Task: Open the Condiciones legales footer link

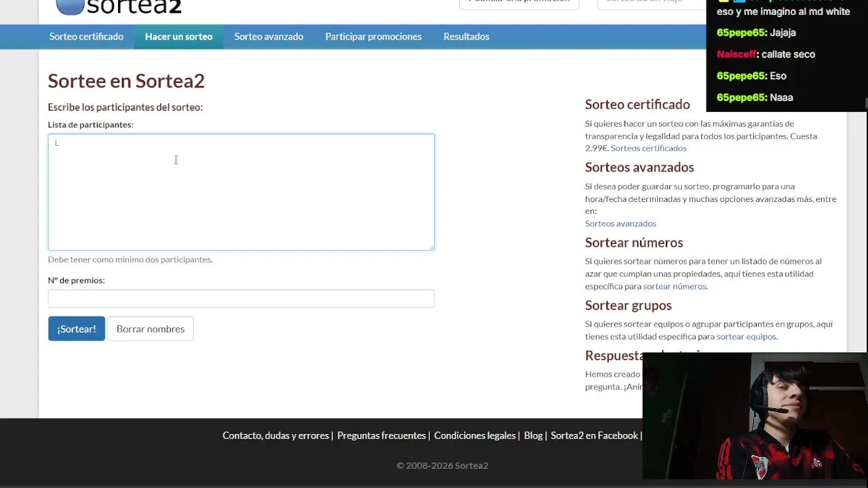Action: [x=475, y=436]
